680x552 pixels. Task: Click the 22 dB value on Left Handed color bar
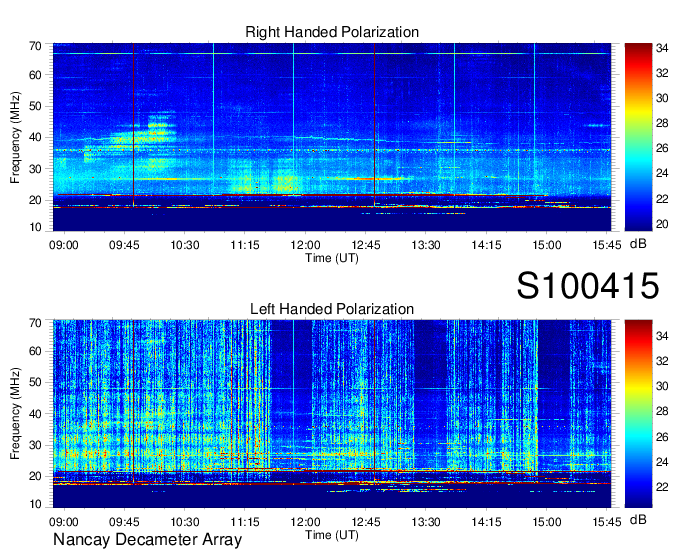662,487
